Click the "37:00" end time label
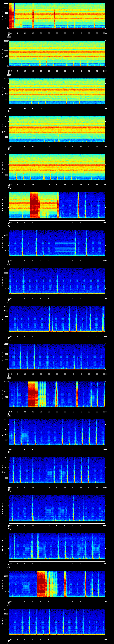Image resolution: width=114 pixels, height=644 pixels. (x=105, y=564)
